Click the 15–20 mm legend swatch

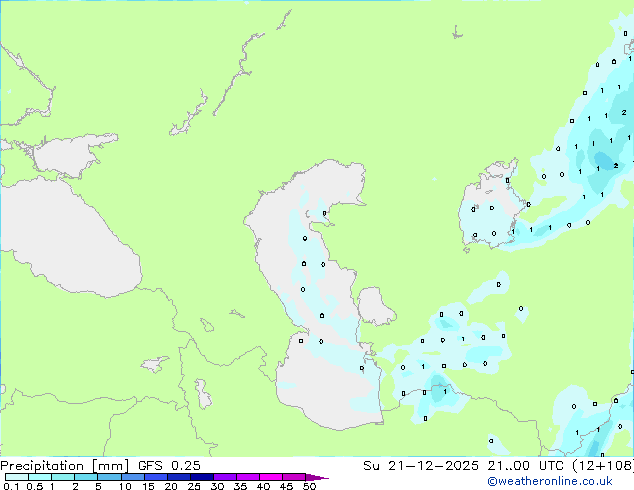(155, 477)
